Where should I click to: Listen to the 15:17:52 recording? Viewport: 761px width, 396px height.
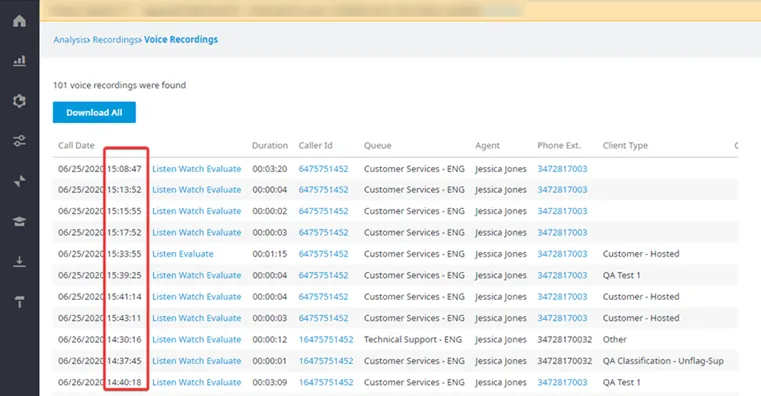pyautogui.click(x=164, y=232)
